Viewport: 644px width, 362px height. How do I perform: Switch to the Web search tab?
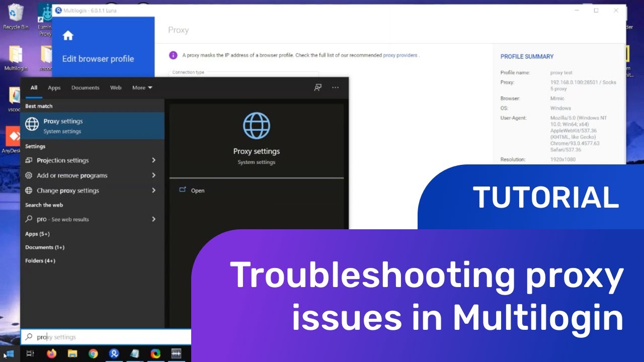(x=116, y=87)
